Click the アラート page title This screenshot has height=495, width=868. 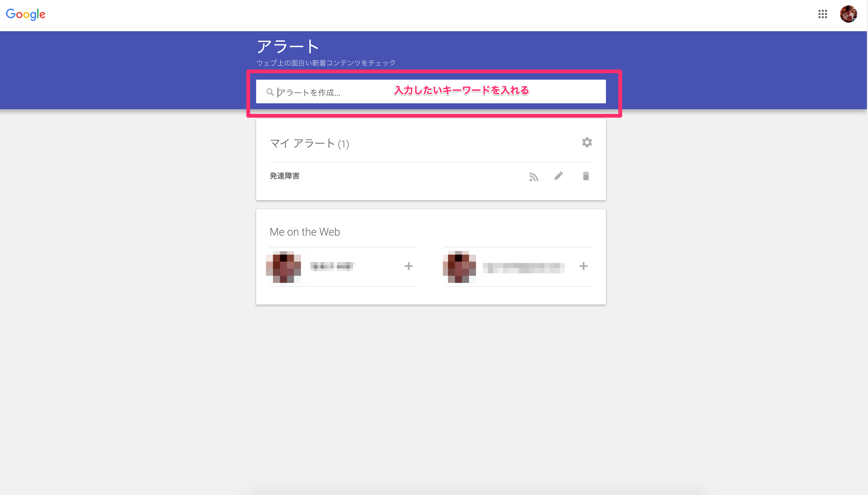point(288,46)
